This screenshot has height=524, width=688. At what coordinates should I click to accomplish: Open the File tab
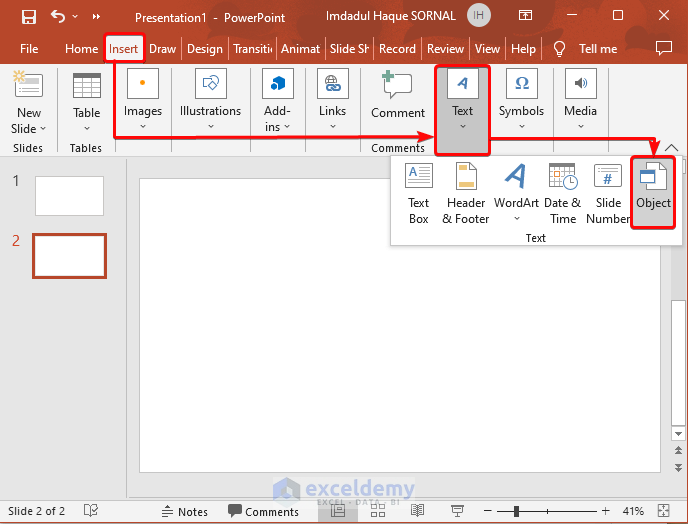click(x=29, y=49)
